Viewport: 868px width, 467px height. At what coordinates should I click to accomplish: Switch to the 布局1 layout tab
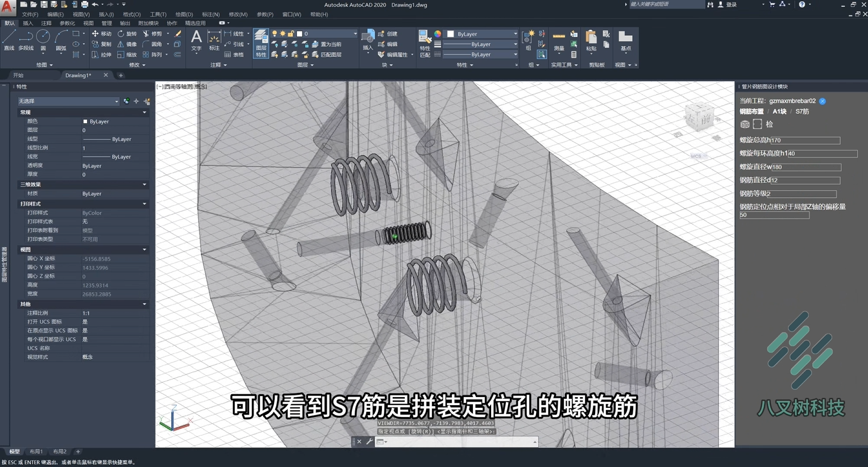(36, 452)
